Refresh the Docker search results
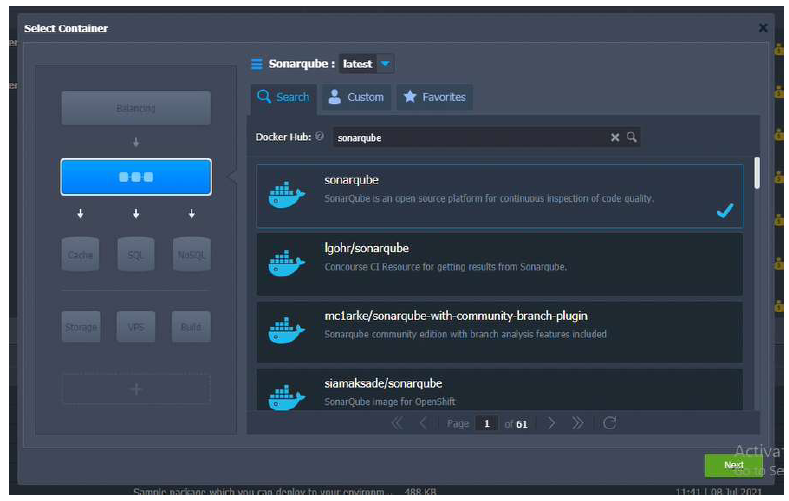 609,423
